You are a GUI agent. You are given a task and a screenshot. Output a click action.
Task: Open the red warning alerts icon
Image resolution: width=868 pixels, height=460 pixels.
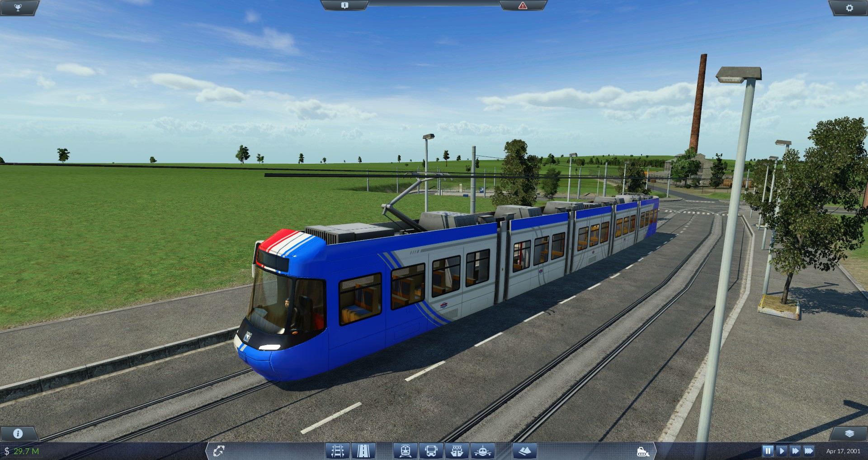click(523, 5)
